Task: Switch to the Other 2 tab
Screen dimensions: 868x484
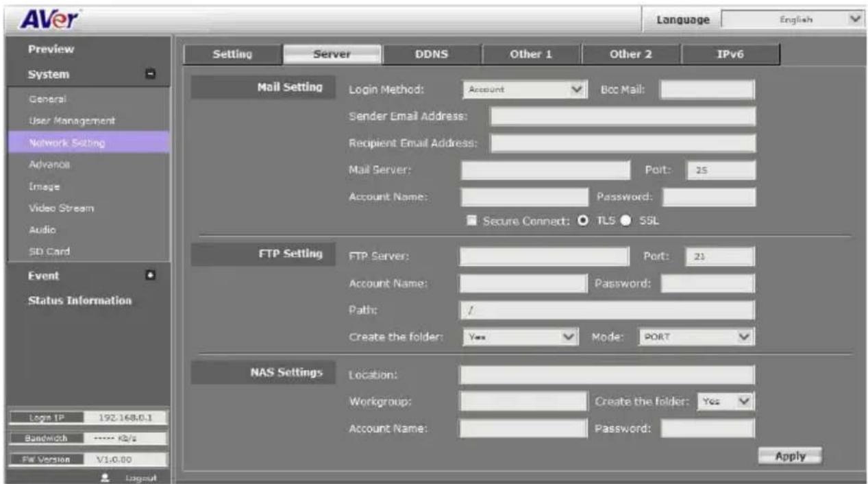Action: (x=630, y=54)
